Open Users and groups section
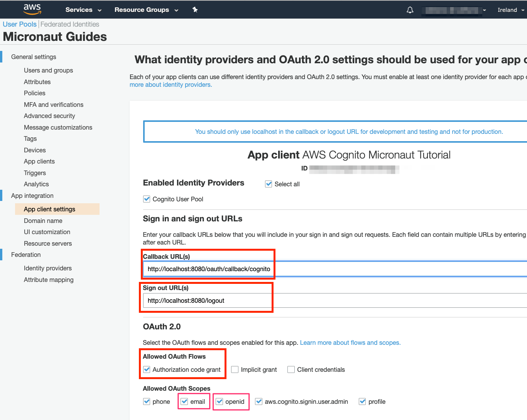This screenshot has height=420, width=527. point(48,70)
